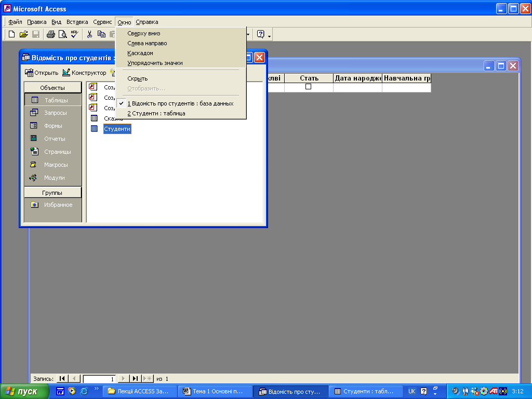The height and width of the screenshot is (399, 532).
Task: Click new record navigation button
Action: pos(148,378)
